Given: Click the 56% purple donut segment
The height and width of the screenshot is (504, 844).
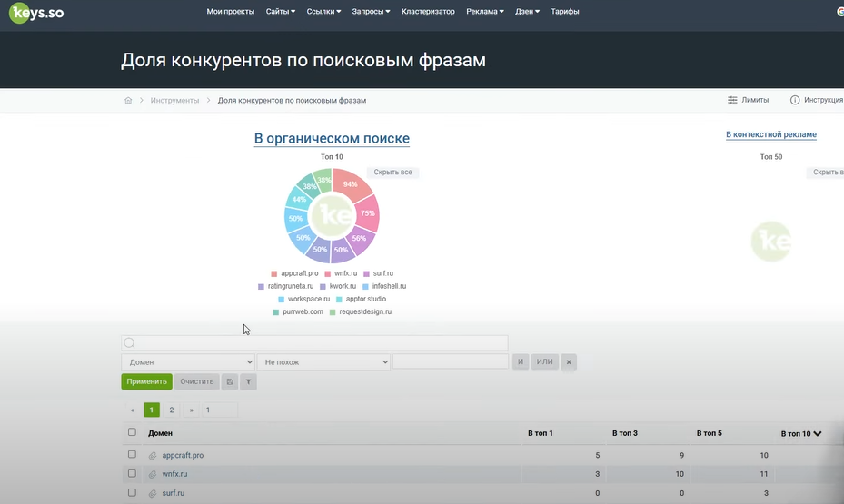Looking at the screenshot, I should pos(359,238).
